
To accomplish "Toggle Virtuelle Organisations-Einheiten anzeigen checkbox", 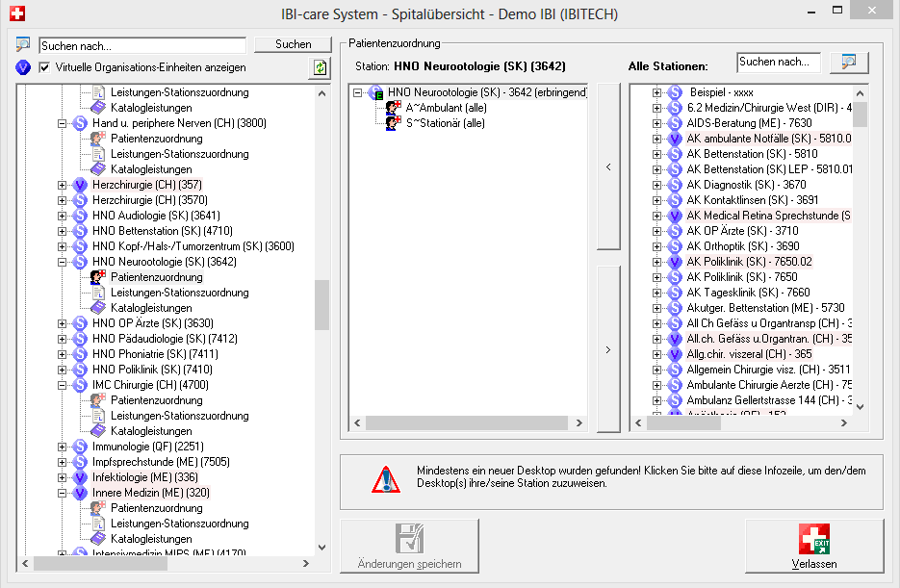I will [x=44, y=67].
